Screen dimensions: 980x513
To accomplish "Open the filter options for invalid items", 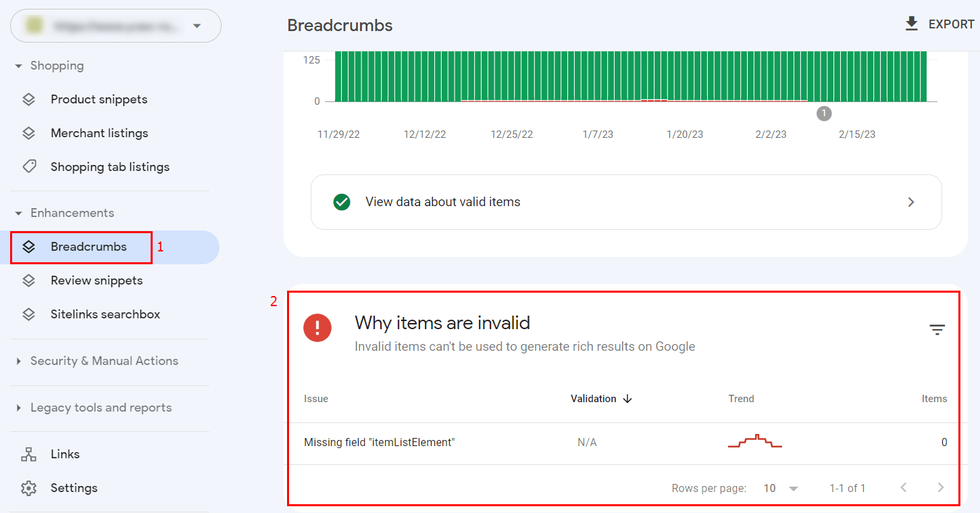I will point(937,330).
